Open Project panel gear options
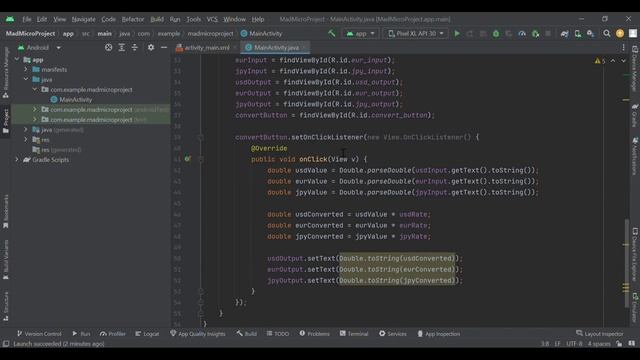This screenshot has height=360, width=640. coord(151,47)
